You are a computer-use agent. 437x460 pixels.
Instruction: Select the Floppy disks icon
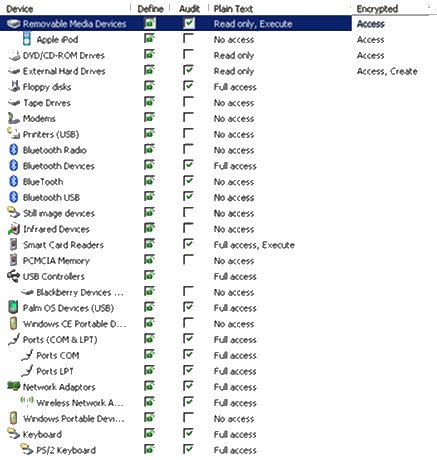coord(14,87)
